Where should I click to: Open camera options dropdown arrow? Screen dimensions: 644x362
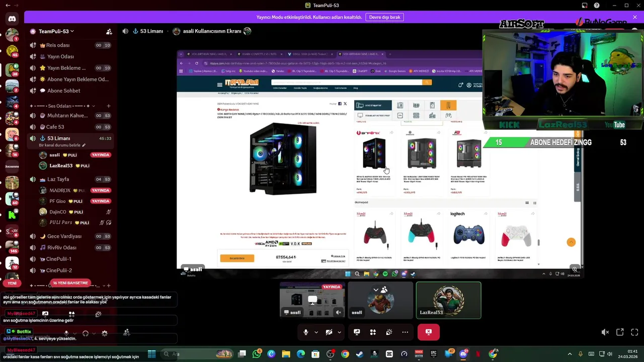pos(339,332)
